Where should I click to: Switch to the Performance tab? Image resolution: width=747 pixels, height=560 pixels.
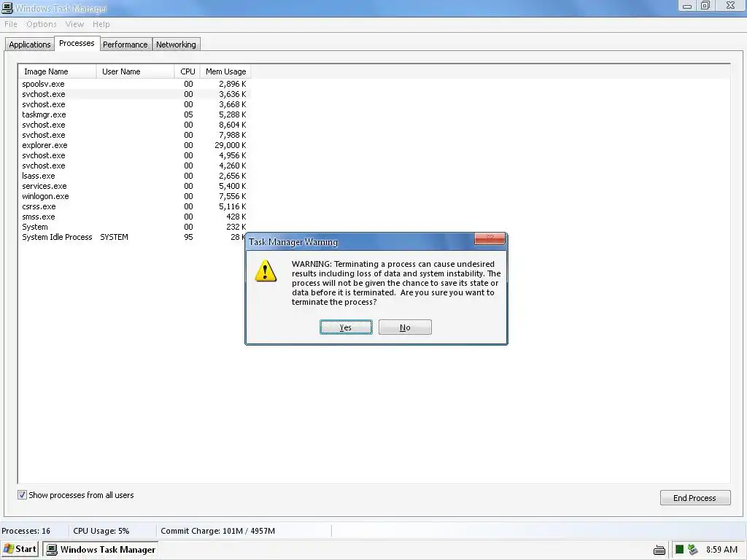(125, 44)
